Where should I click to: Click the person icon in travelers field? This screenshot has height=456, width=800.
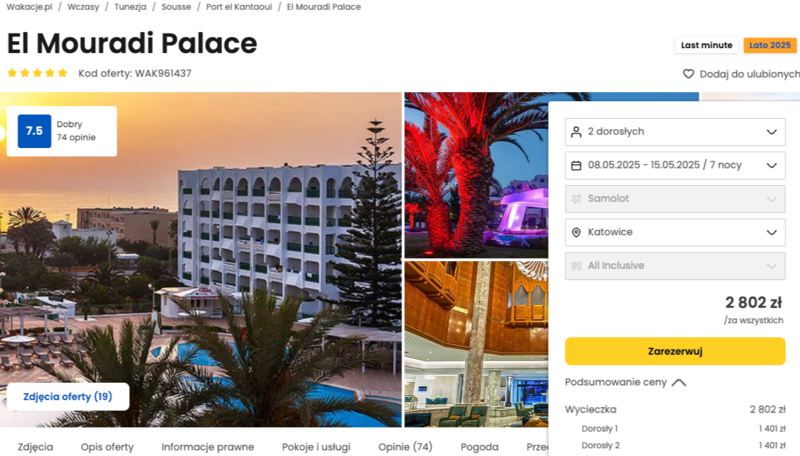pyautogui.click(x=576, y=132)
